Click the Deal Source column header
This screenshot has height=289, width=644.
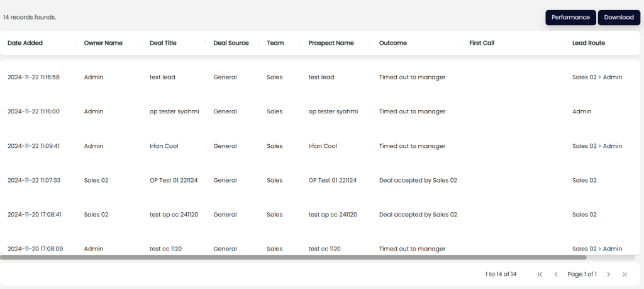(231, 43)
